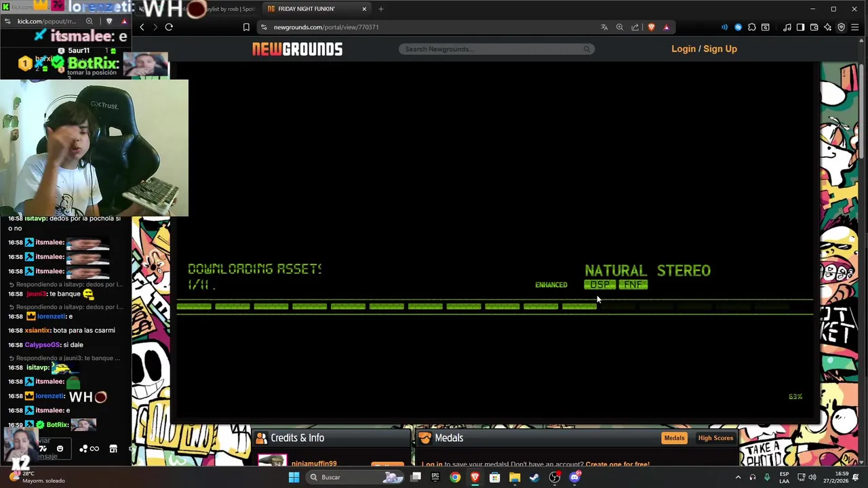Open the taskbar weather widget
868x488 pixels.
37,477
